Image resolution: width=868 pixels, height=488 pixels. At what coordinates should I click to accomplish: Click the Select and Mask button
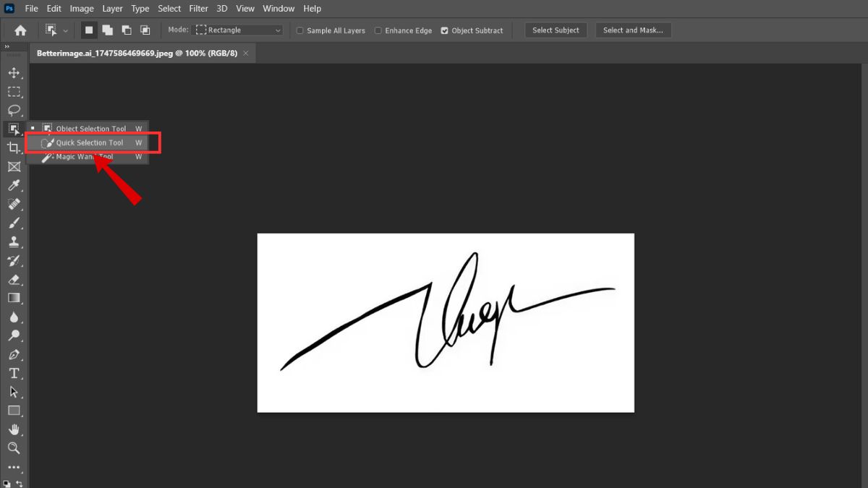point(634,30)
